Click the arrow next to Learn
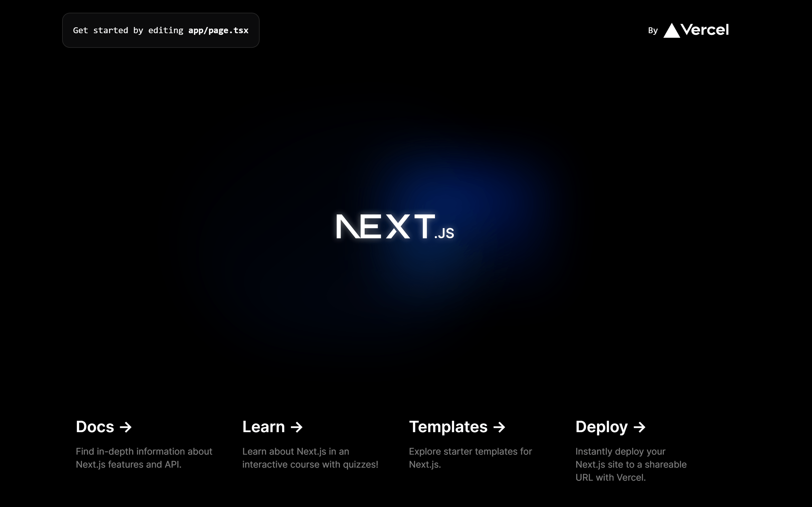 297,427
